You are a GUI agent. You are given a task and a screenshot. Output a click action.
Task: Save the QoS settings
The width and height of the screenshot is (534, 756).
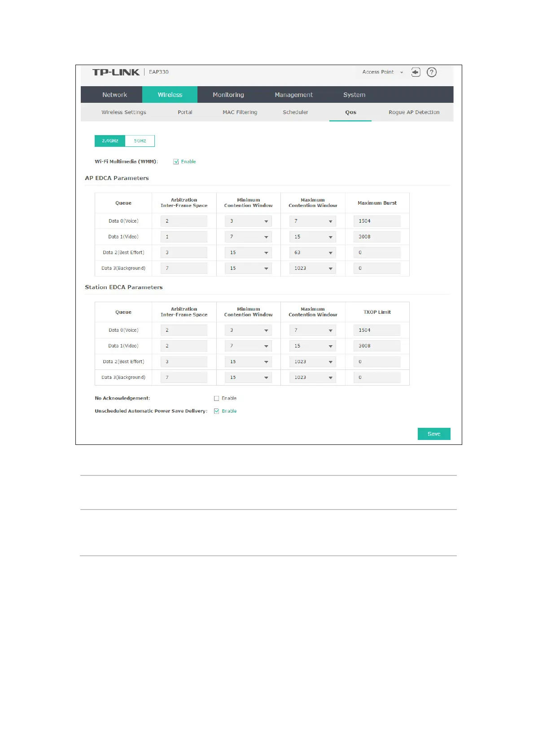click(434, 434)
